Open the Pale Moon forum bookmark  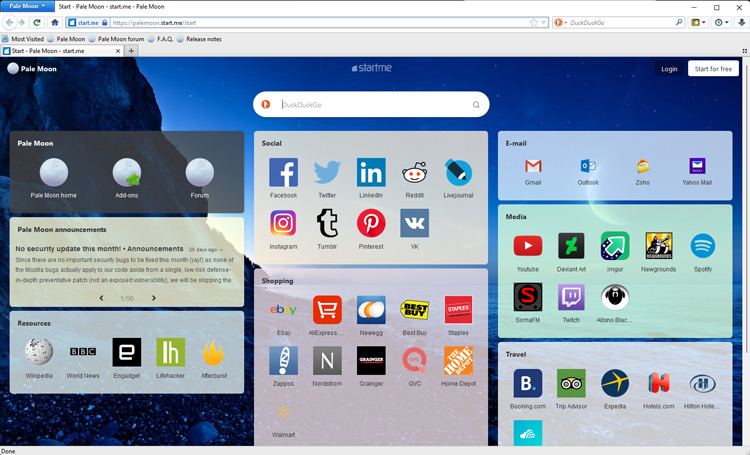pos(116,39)
